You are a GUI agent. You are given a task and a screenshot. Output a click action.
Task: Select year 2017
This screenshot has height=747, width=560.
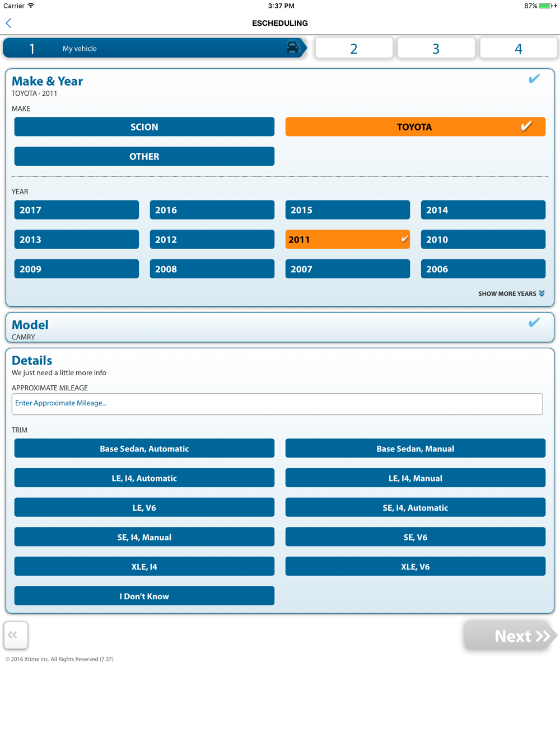point(77,210)
